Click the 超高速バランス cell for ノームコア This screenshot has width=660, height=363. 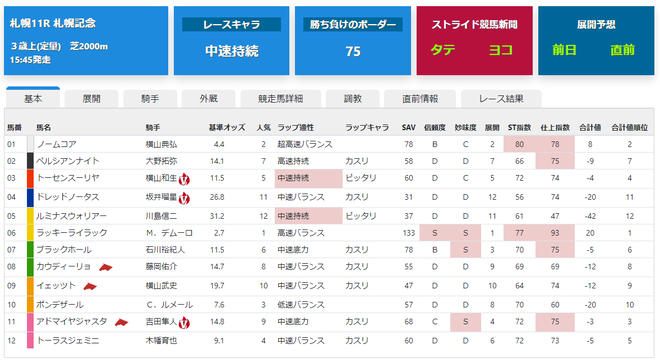(x=305, y=144)
